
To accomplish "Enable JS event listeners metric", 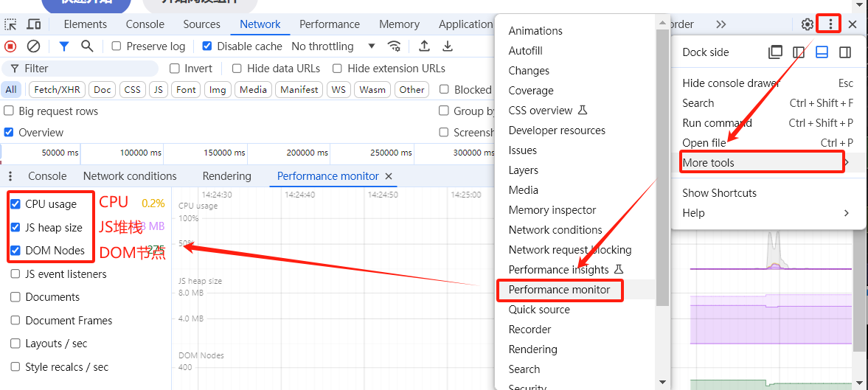I will pyautogui.click(x=15, y=274).
